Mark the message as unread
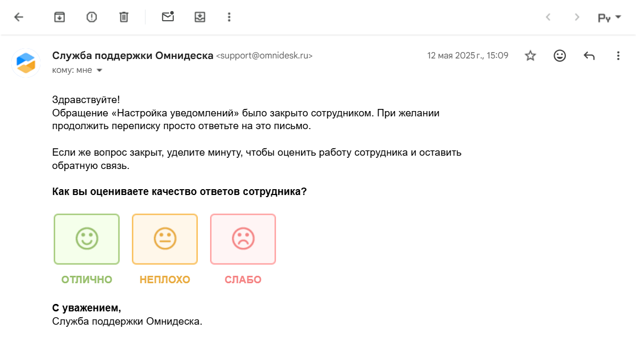The width and height of the screenshot is (636, 364). click(168, 17)
